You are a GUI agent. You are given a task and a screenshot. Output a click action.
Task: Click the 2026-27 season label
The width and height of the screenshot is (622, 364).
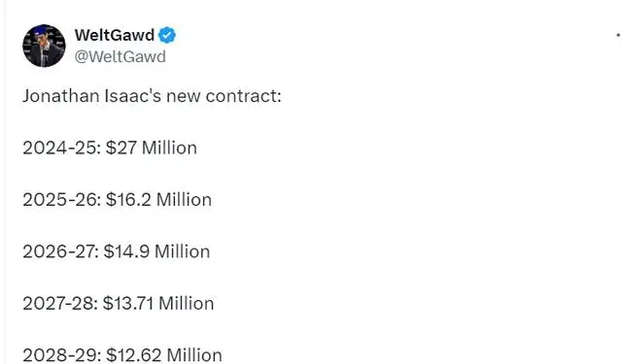(x=60, y=251)
